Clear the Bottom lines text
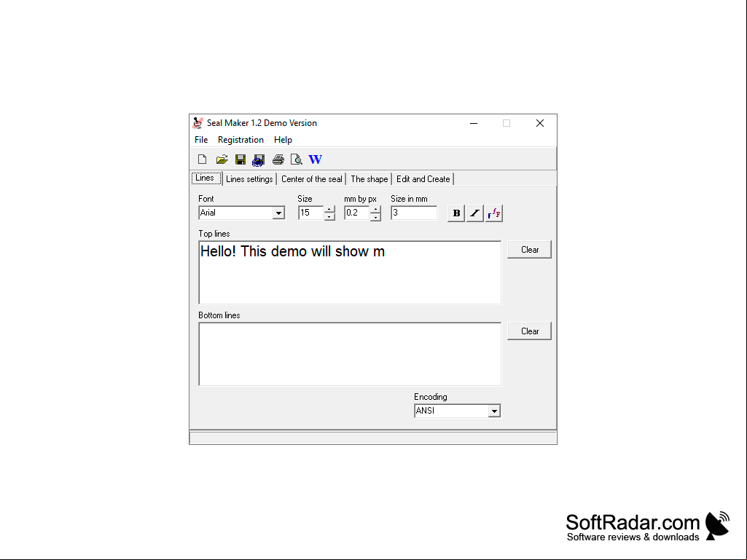 coord(529,331)
